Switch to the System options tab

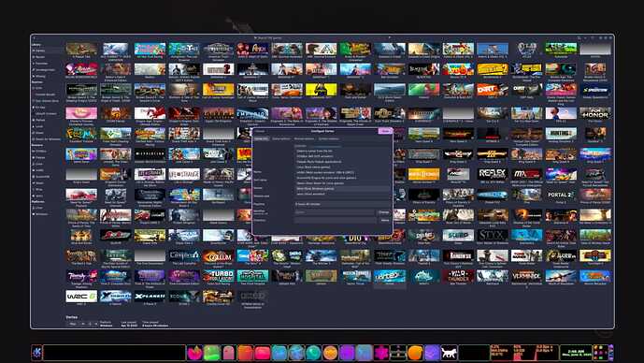point(329,139)
